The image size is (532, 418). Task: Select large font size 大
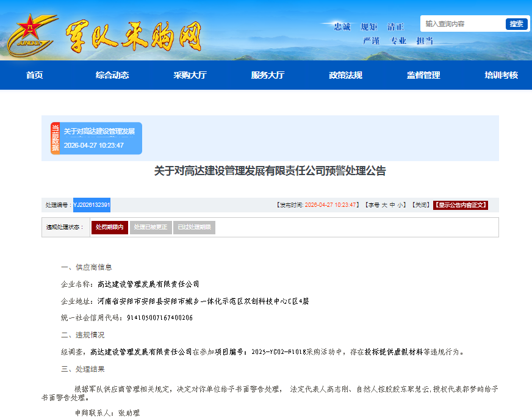pos(384,205)
